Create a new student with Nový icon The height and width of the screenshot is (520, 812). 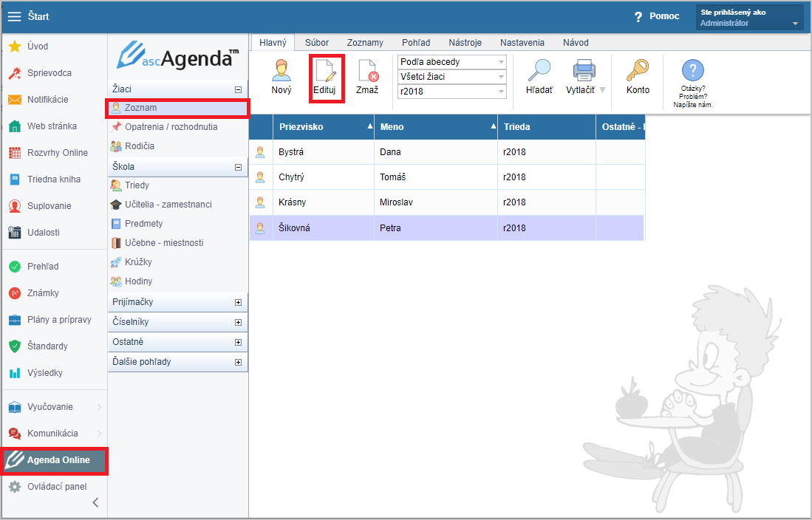[282, 70]
